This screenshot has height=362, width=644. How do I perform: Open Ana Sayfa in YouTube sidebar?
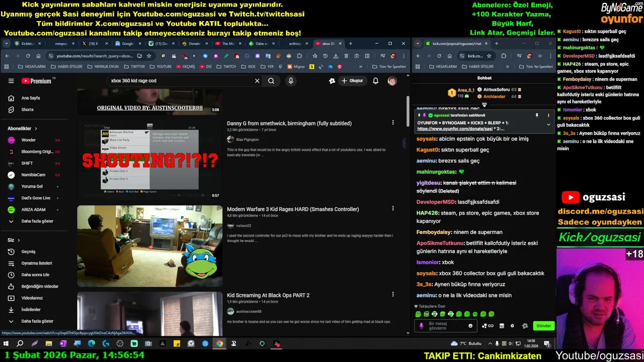34,98
